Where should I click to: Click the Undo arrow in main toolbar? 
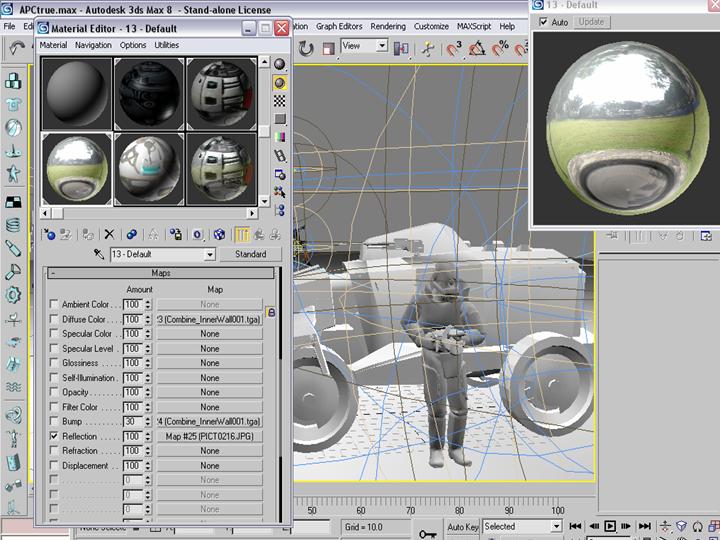point(17,47)
